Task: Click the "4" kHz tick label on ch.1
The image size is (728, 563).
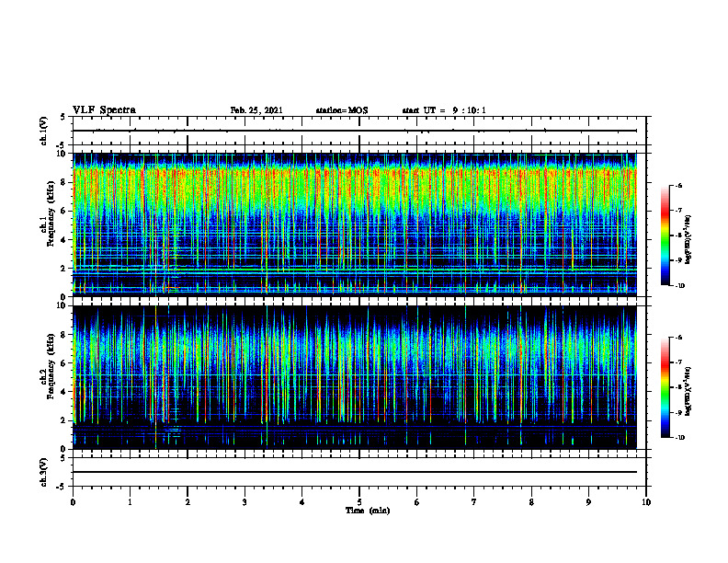Action: [x=64, y=240]
